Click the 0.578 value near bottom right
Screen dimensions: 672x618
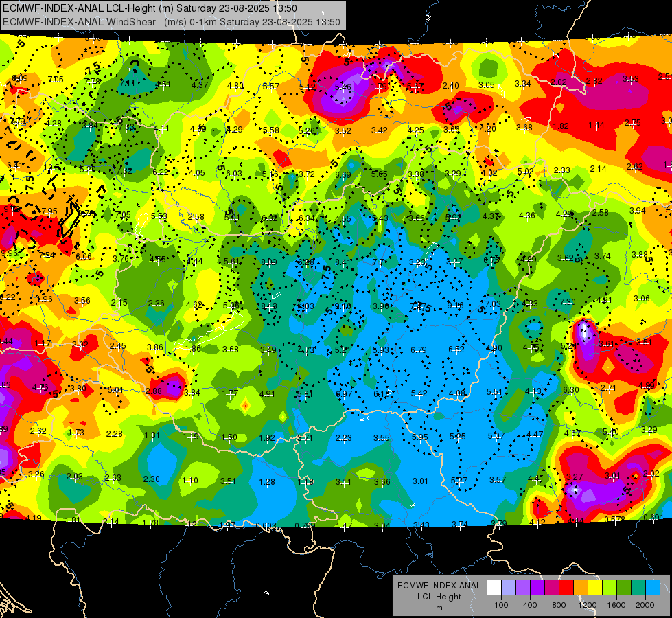614,519
